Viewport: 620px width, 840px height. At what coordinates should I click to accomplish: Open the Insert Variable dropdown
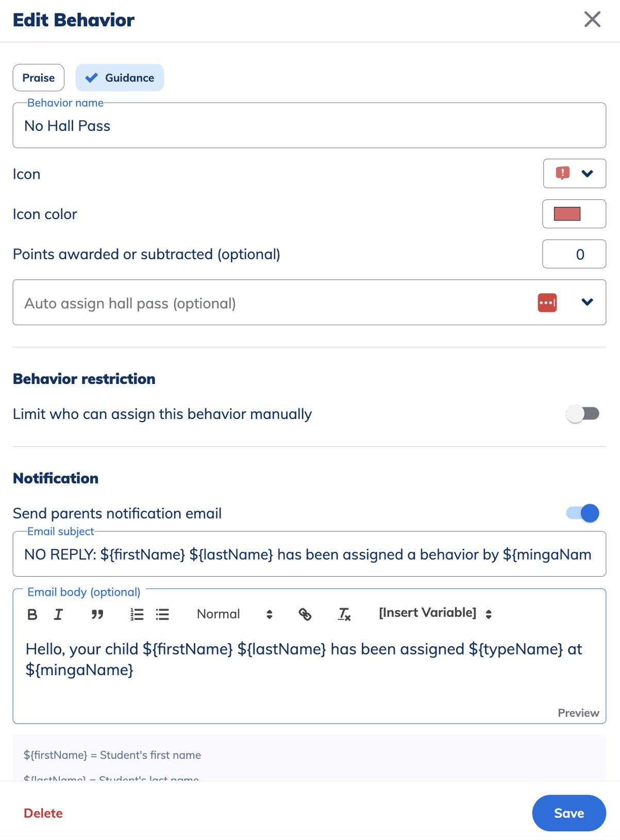click(434, 613)
